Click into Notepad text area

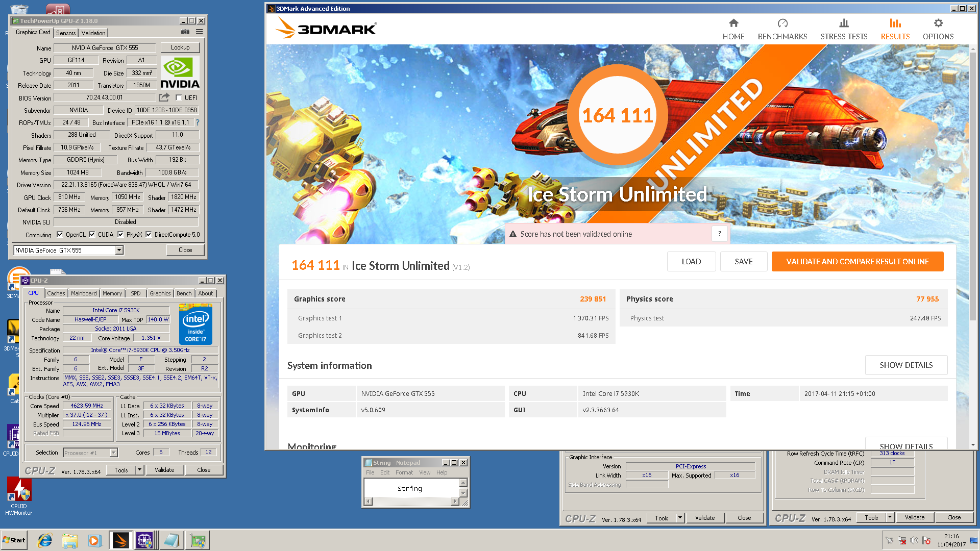(x=412, y=489)
